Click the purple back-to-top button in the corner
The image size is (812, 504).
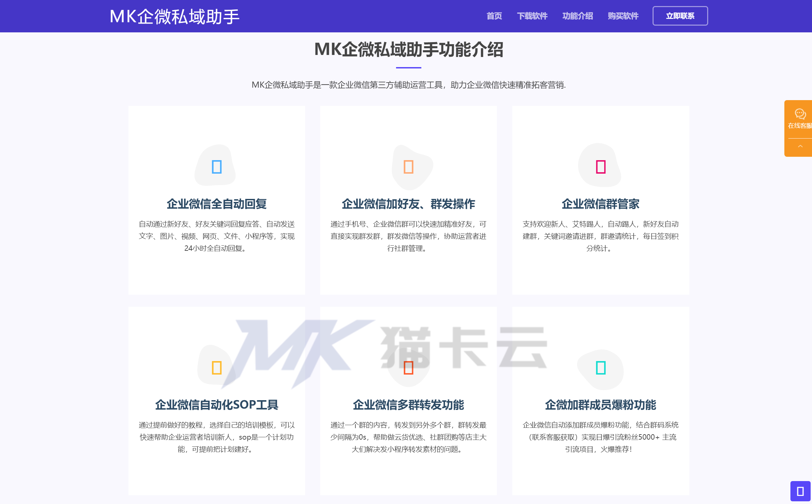tap(800, 491)
